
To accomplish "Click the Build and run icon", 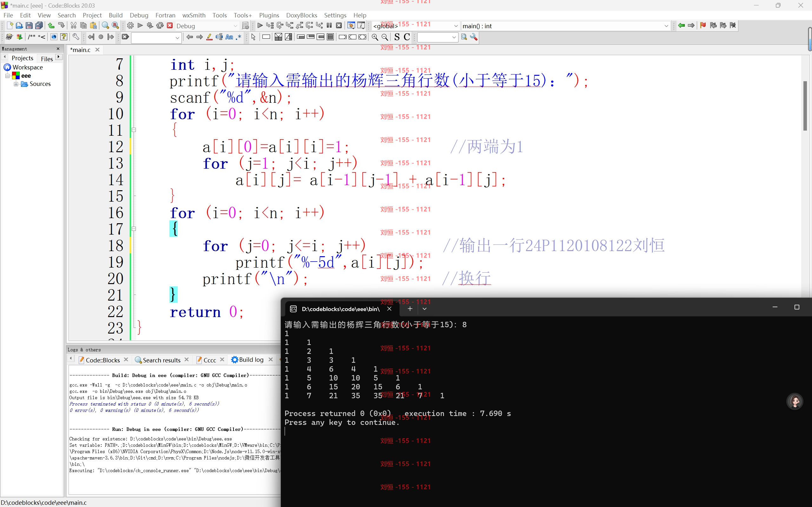I will pos(150,25).
